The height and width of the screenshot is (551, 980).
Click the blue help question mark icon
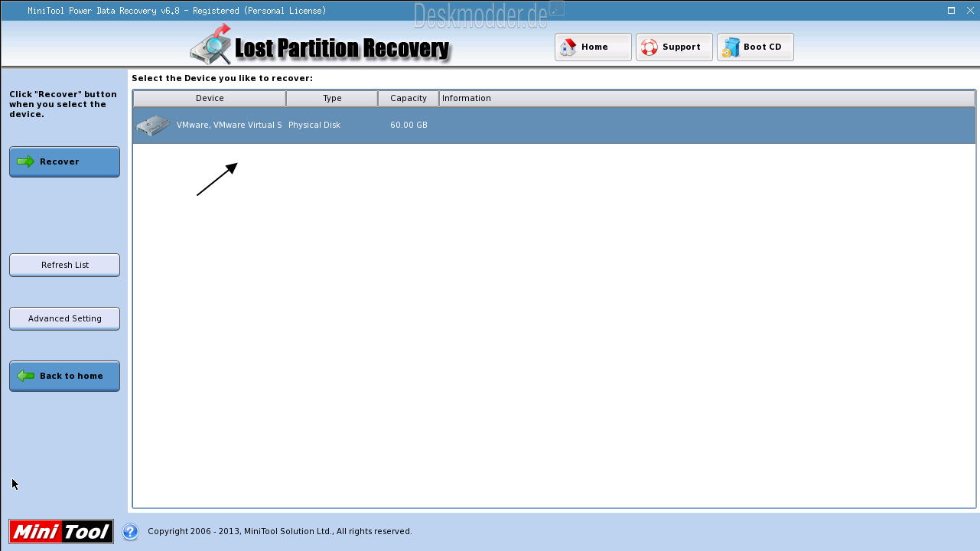tap(130, 531)
